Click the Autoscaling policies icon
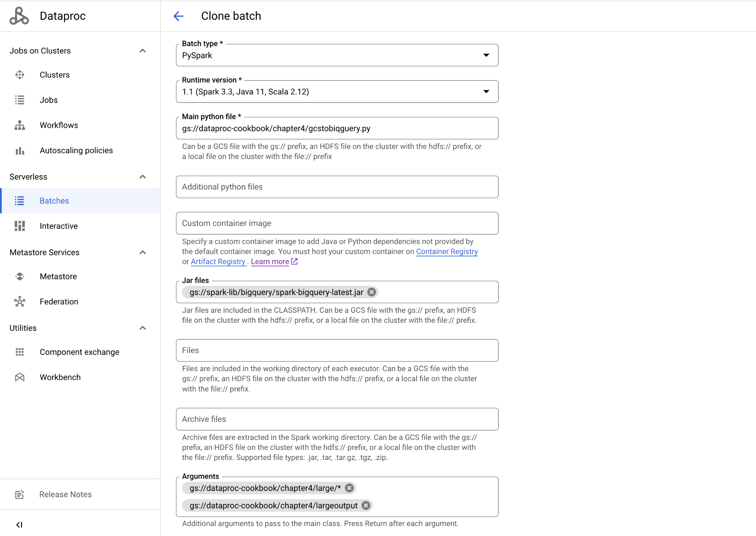The image size is (756, 536). (x=21, y=150)
